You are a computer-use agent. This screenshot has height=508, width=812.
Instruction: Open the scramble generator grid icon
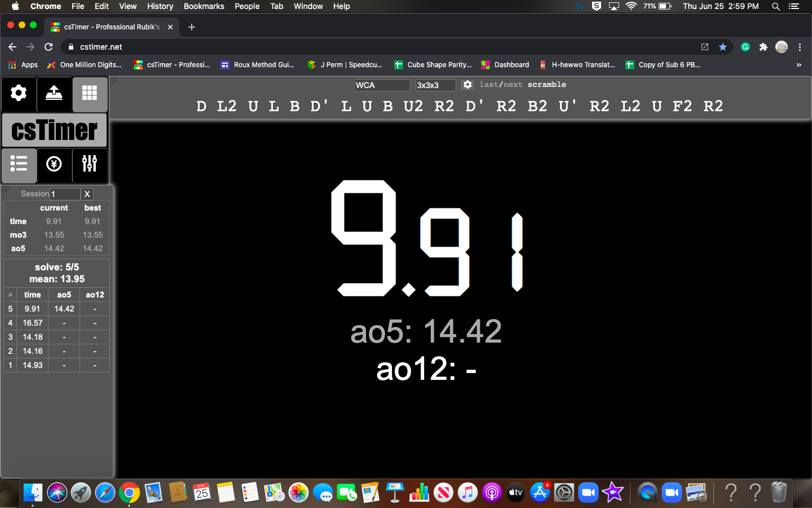pyautogui.click(x=90, y=93)
